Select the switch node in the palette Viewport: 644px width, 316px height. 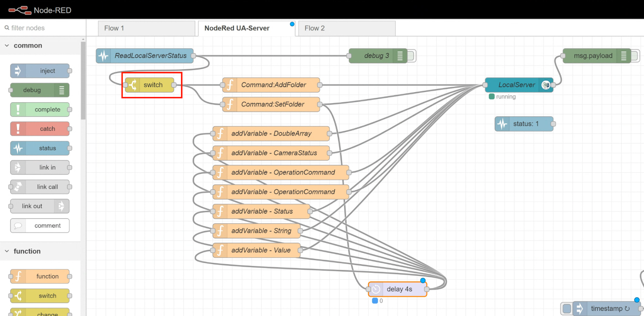click(40, 296)
